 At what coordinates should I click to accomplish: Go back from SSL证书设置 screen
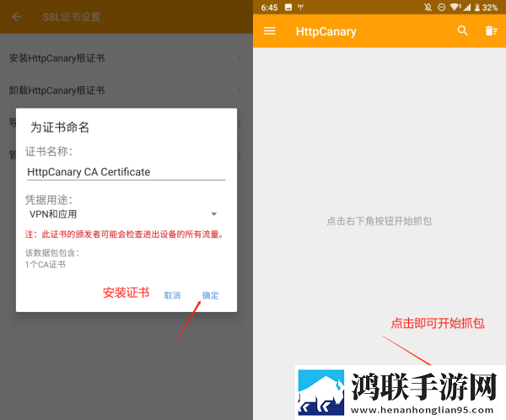click(x=17, y=17)
